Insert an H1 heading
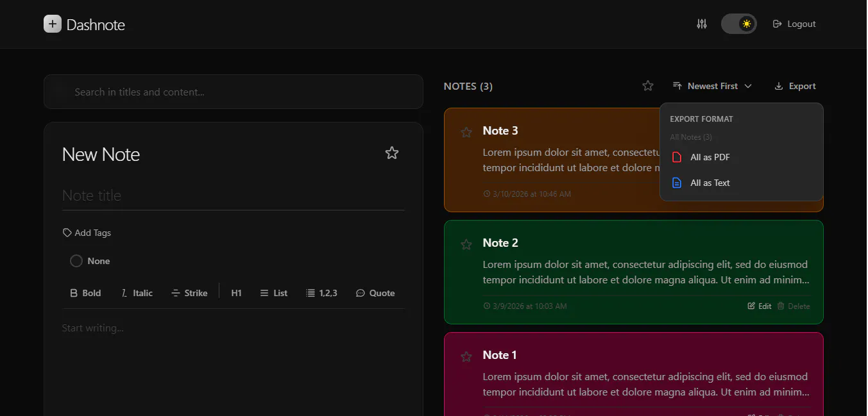 coord(236,293)
